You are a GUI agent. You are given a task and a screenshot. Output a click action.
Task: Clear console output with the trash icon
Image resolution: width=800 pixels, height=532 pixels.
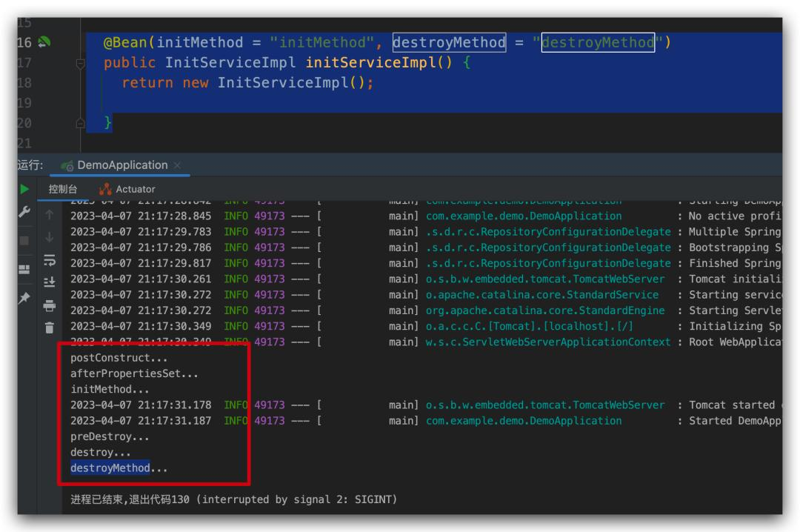click(50, 327)
